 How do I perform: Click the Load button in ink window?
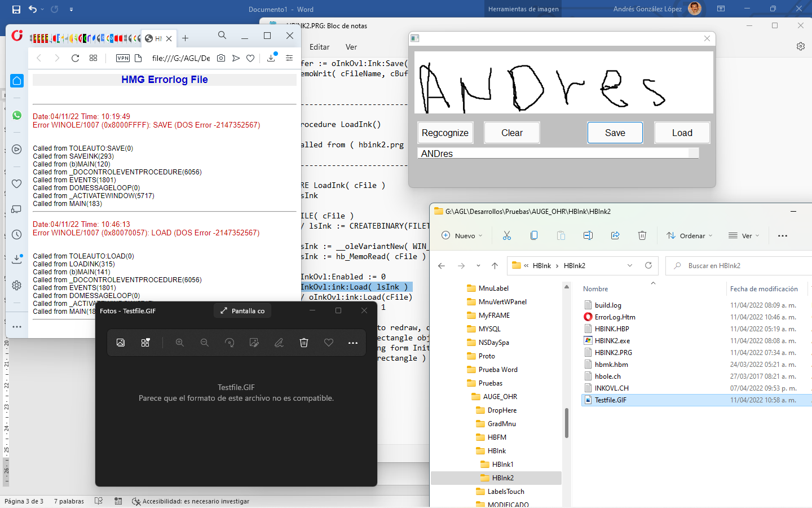coord(682,133)
